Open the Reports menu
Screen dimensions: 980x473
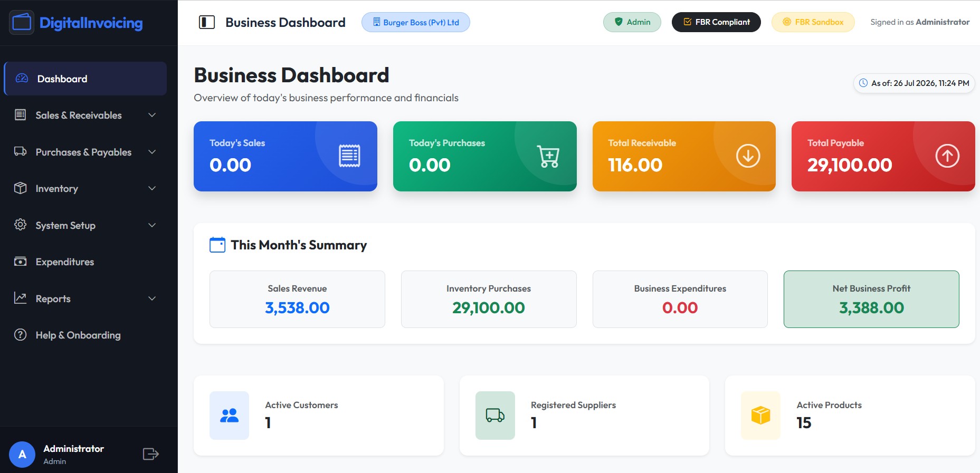pyautogui.click(x=85, y=298)
